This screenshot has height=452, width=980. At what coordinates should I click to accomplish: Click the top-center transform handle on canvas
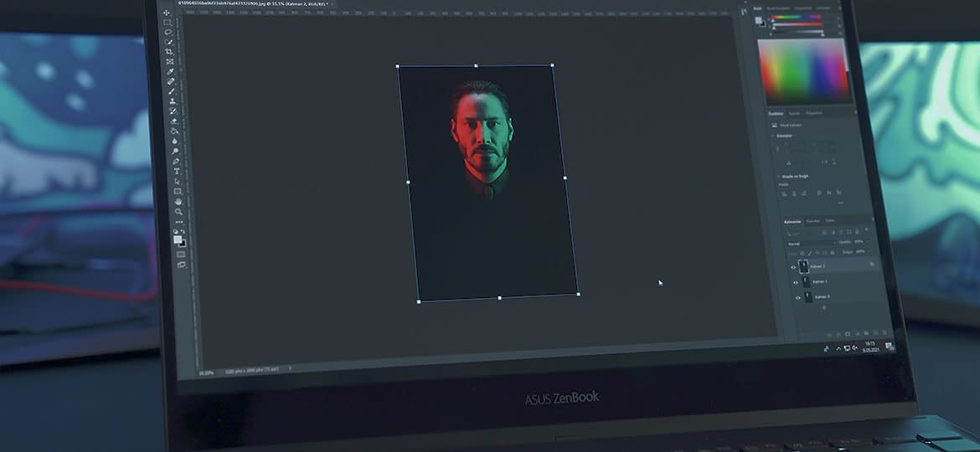(476, 65)
